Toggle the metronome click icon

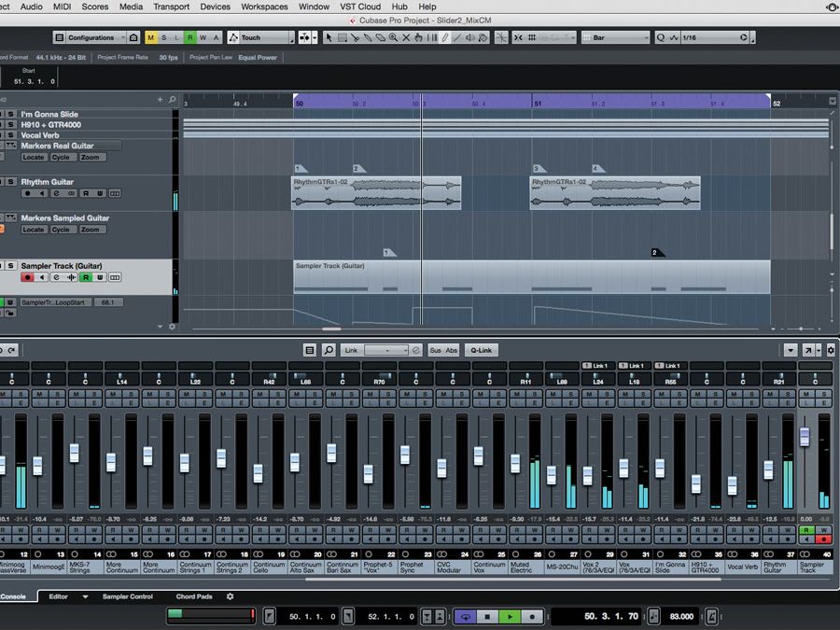(711, 616)
